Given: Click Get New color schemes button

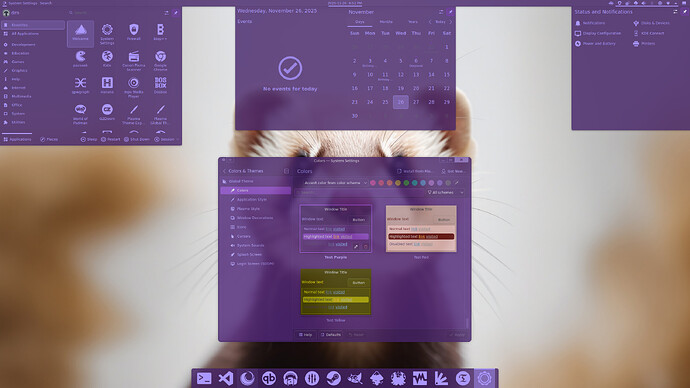Looking at the screenshot, I should (x=453, y=171).
